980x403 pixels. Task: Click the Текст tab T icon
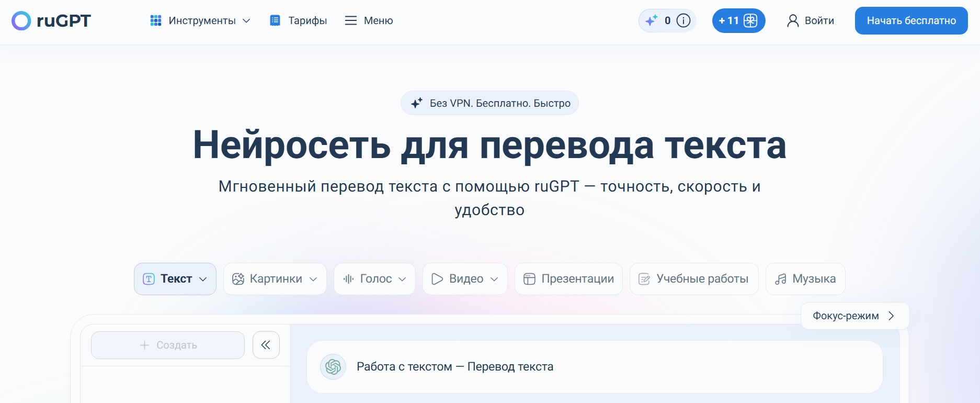[x=149, y=279]
